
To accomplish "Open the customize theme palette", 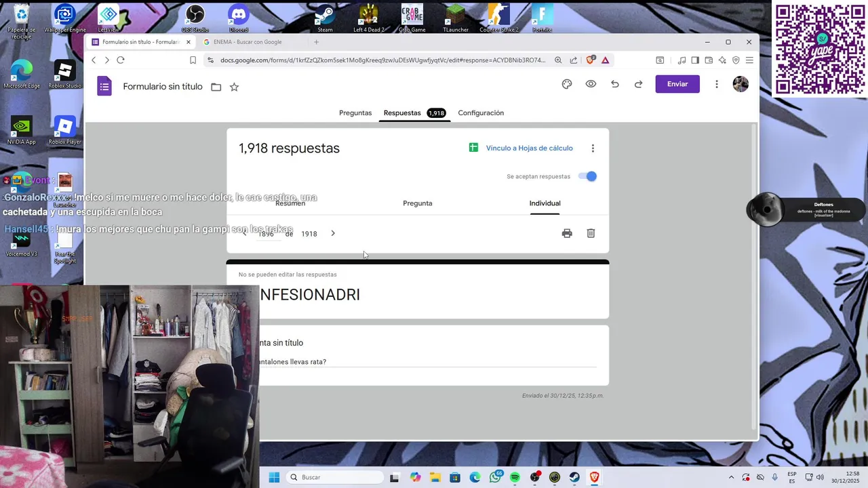I will coord(567,84).
